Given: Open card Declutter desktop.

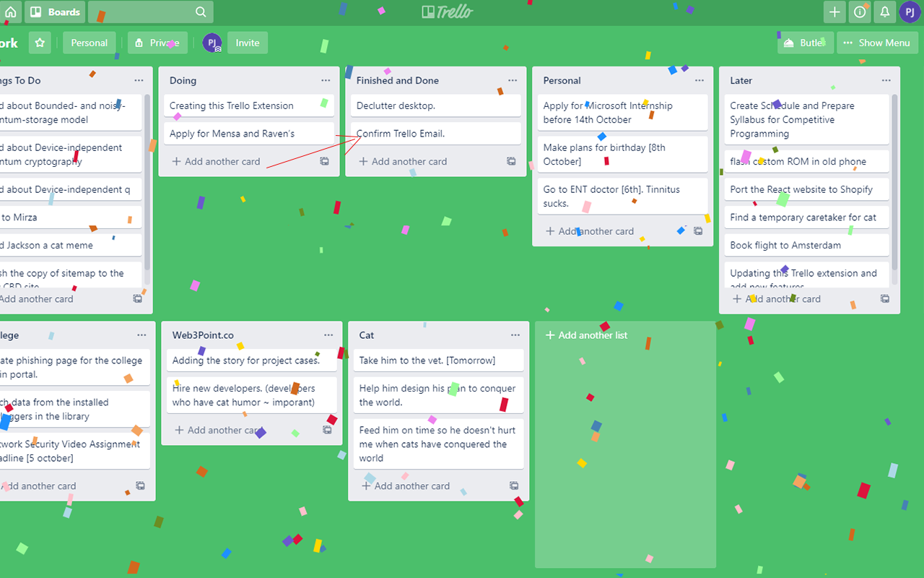Looking at the screenshot, I should (436, 105).
